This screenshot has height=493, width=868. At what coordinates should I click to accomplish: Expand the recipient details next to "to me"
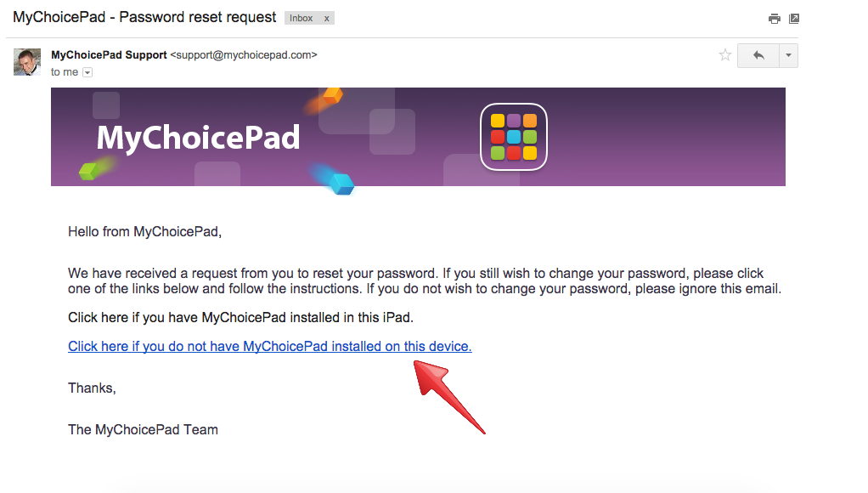87,73
